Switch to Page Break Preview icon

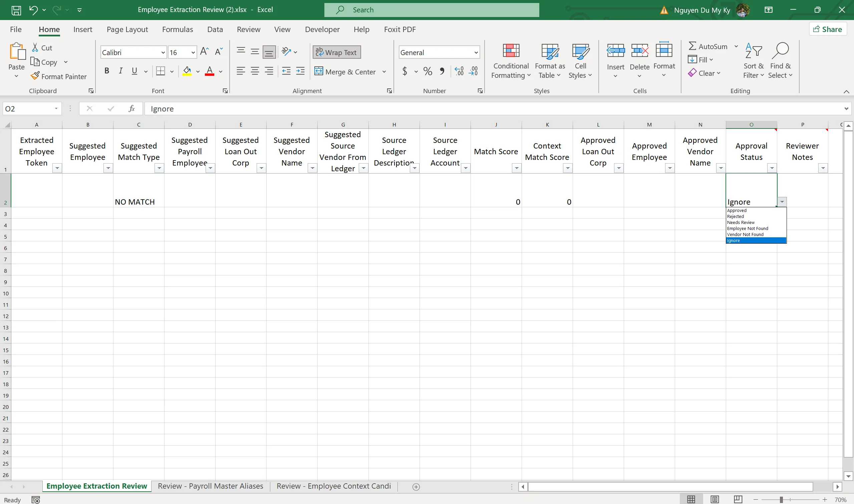(x=738, y=499)
